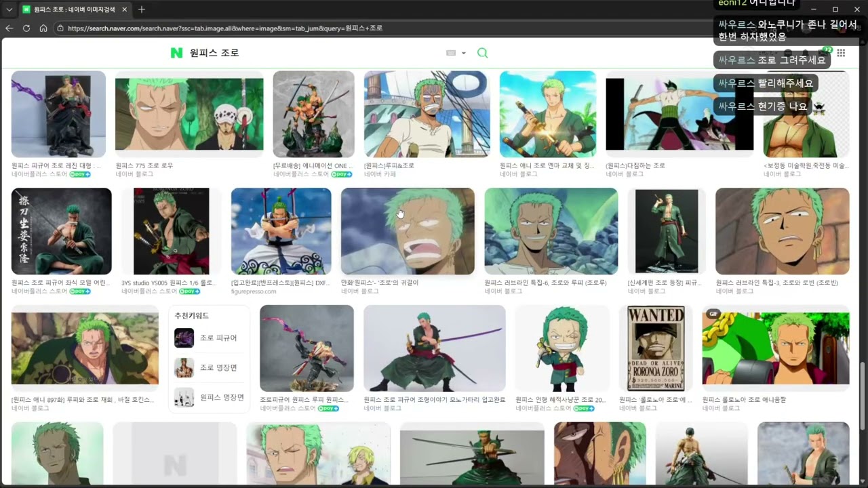The height and width of the screenshot is (488, 868).
Task: Click the 원피스 명장면 keyword thumbnail icon
Action: [x=184, y=397]
